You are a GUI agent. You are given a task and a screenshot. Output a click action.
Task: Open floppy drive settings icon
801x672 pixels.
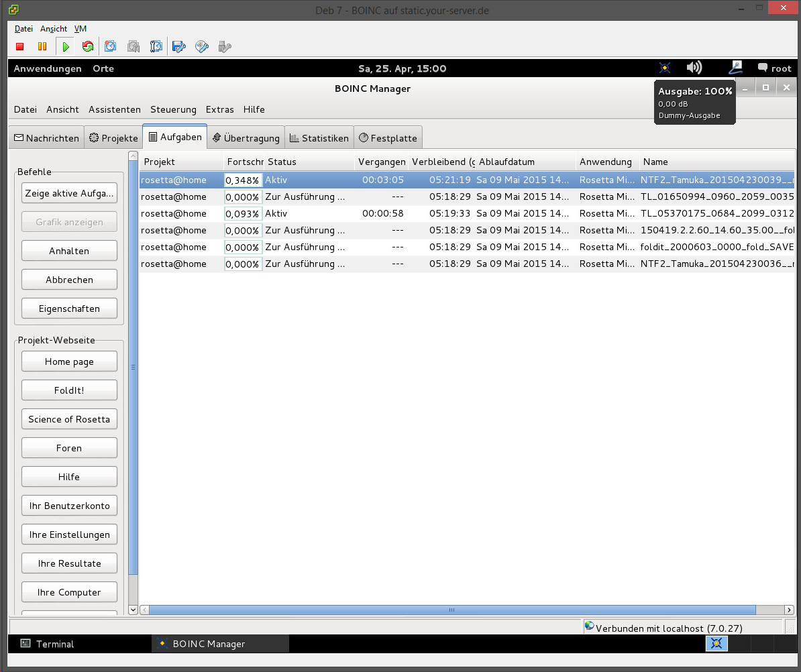(x=179, y=47)
